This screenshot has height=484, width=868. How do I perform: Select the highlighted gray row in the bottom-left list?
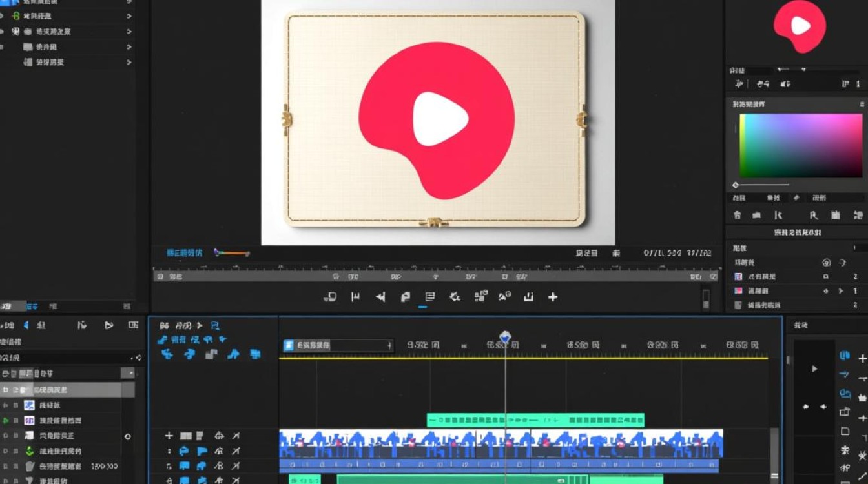click(x=67, y=390)
